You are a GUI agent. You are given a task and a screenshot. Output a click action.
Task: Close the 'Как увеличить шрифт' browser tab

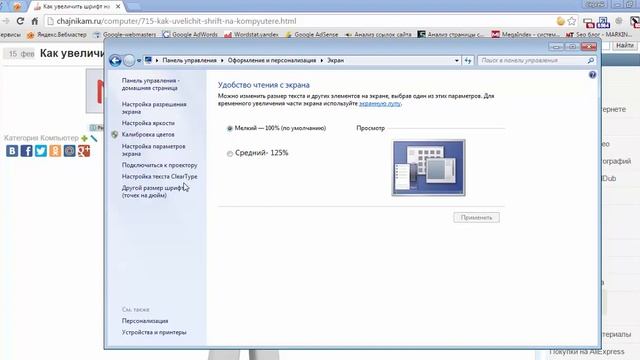point(118,7)
